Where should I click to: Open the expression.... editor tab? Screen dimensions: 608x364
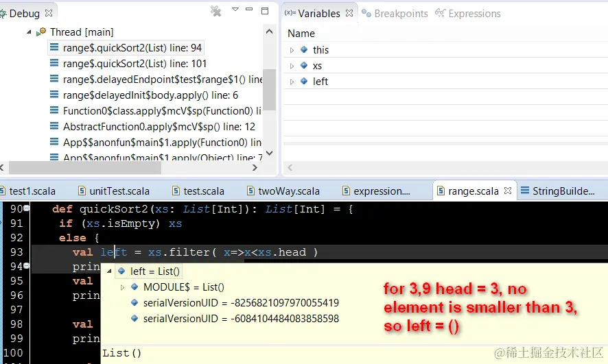pos(376,191)
